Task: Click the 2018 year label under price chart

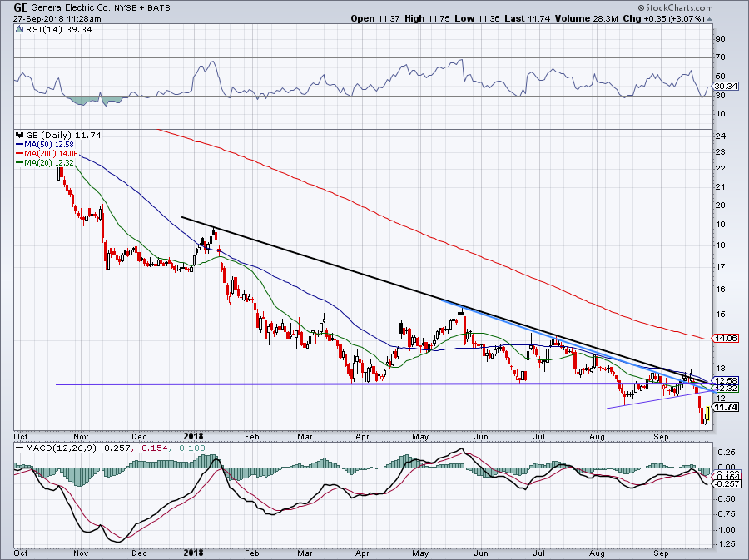Action: point(193,436)
